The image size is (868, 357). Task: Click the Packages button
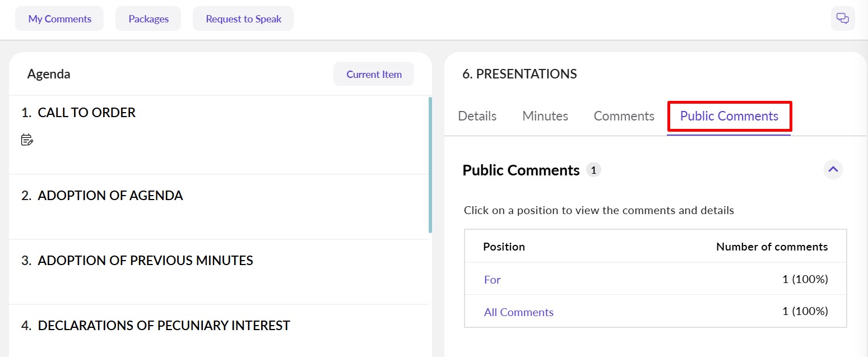(148, 19)
